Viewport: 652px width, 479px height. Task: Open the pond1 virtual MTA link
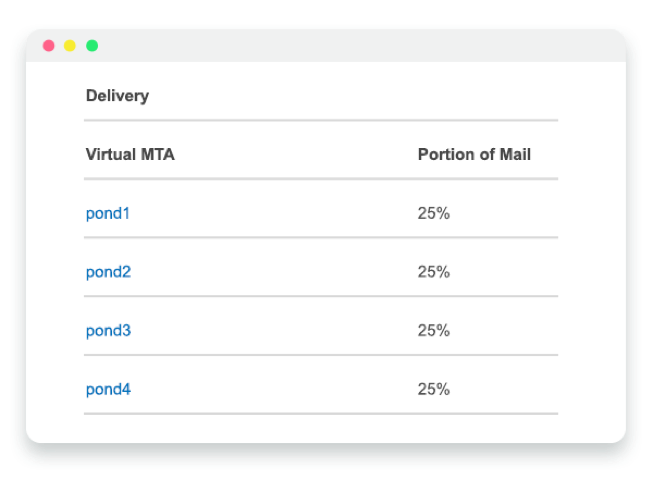pos(108,214)
